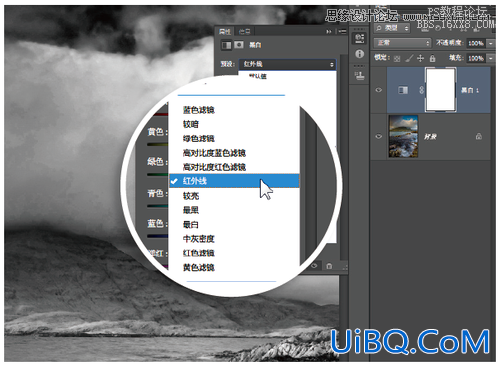Open the Info panel icon in side strip
Viewport: 500px width, 366px height.
(359, 54)
